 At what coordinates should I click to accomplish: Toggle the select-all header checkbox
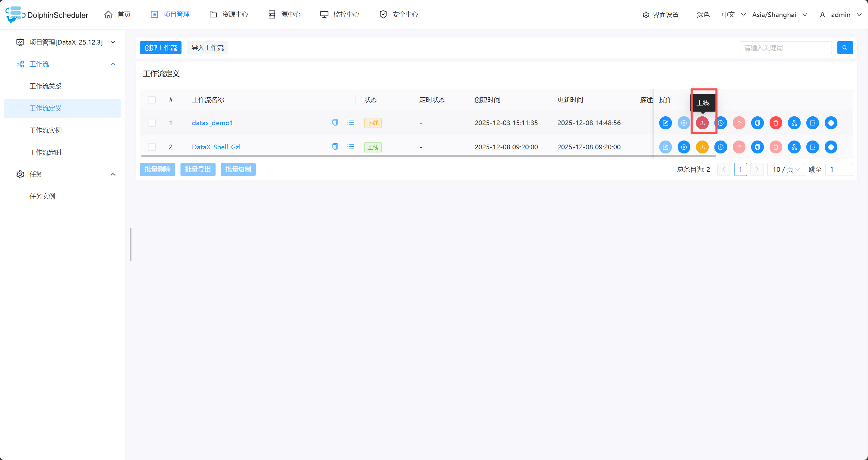[152, 100]
